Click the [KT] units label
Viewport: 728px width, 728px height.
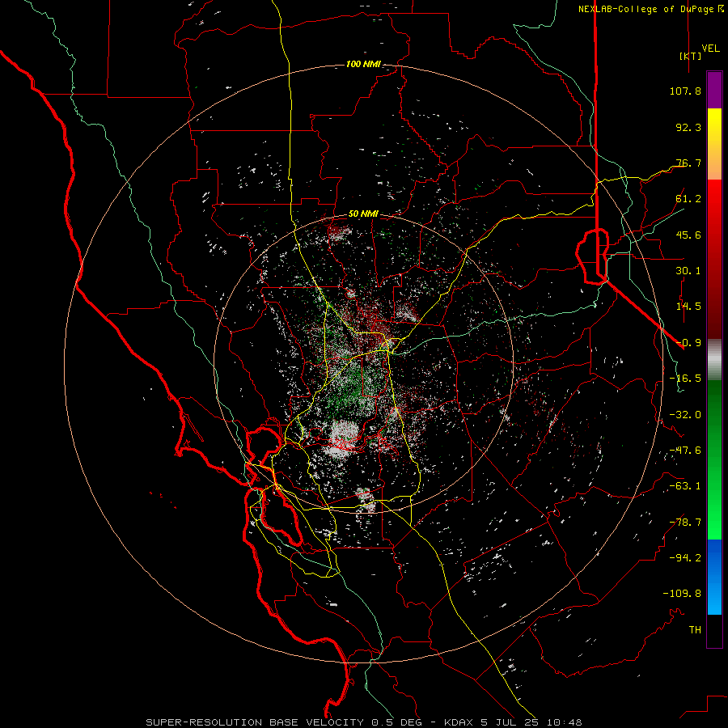click(x=691, y=56)
